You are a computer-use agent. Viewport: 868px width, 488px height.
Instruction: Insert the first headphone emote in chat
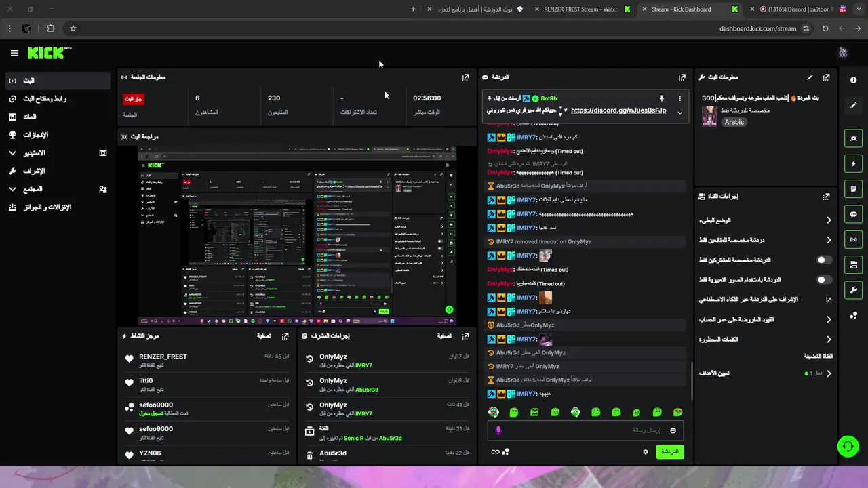coord(494,412)
